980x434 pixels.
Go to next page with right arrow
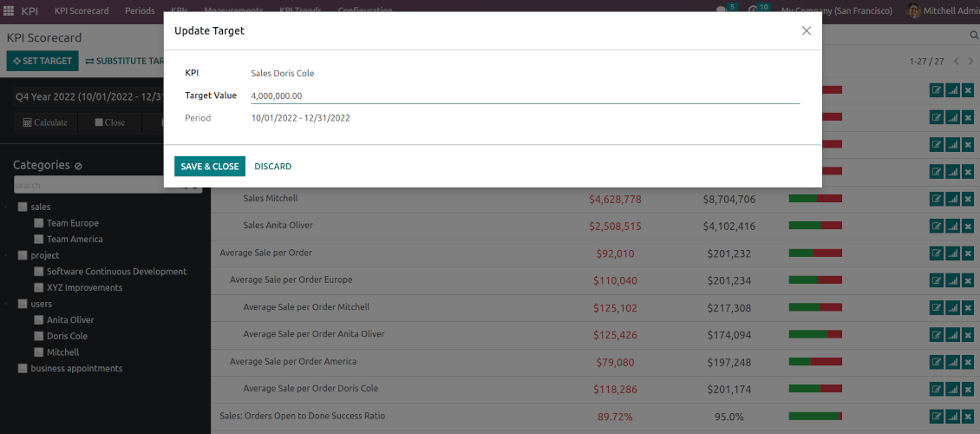(970, 62)
